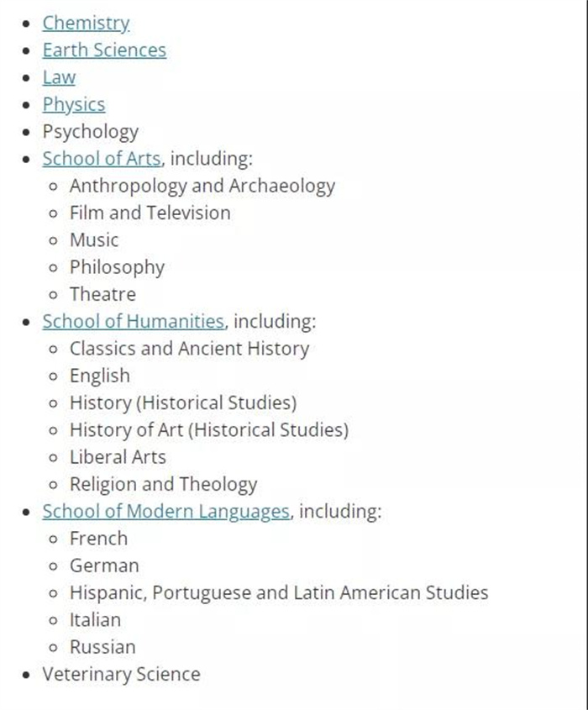
Task: Click the Religion and Theology entry
Action: [164, 485]
